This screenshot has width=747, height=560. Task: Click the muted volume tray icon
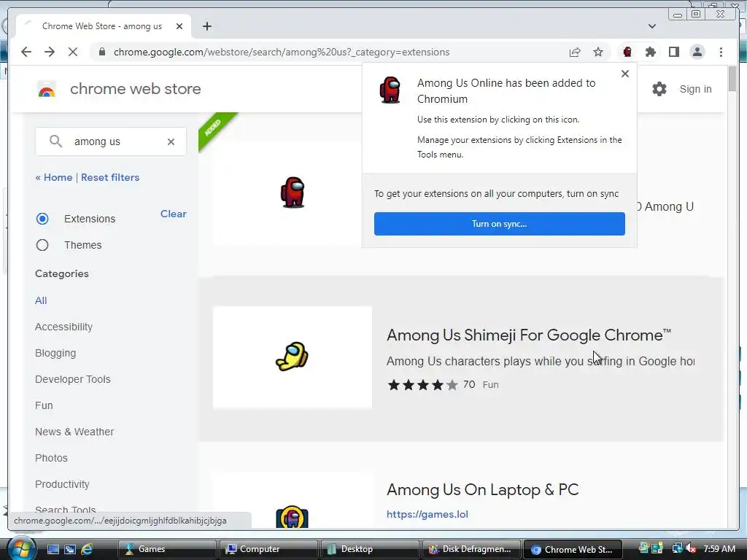692,549
